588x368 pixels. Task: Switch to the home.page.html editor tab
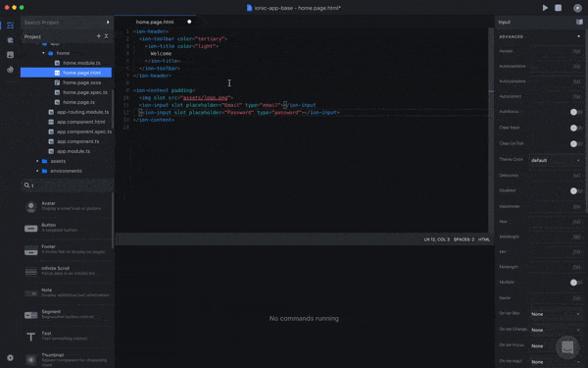[x=155, y=22]
